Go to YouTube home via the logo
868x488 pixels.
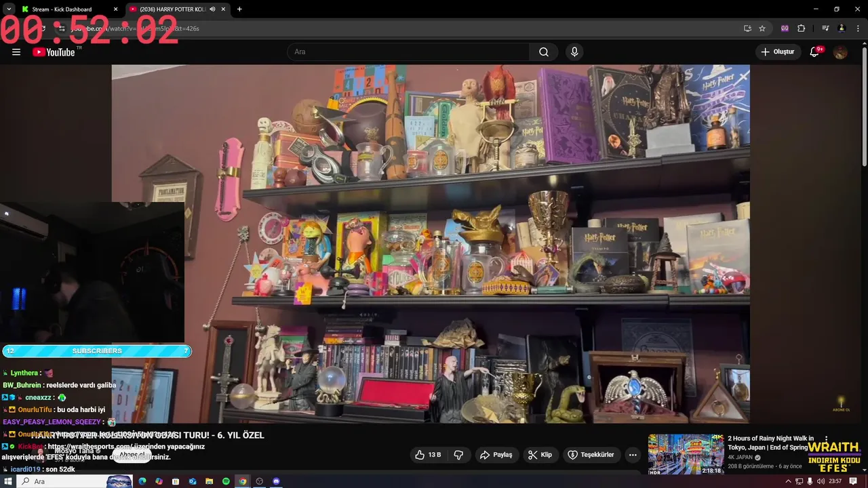(54, 52)
